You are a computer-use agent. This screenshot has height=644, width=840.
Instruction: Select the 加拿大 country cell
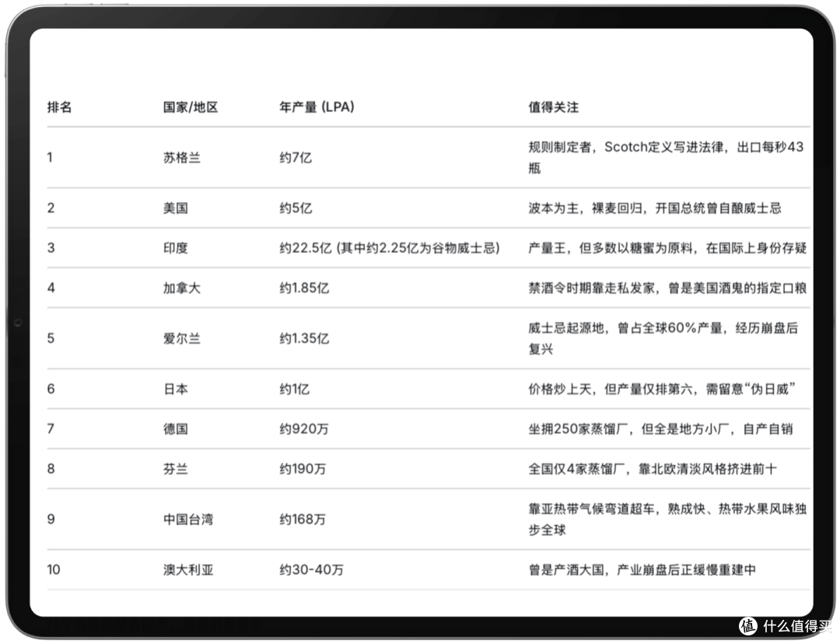click(181, 289)
